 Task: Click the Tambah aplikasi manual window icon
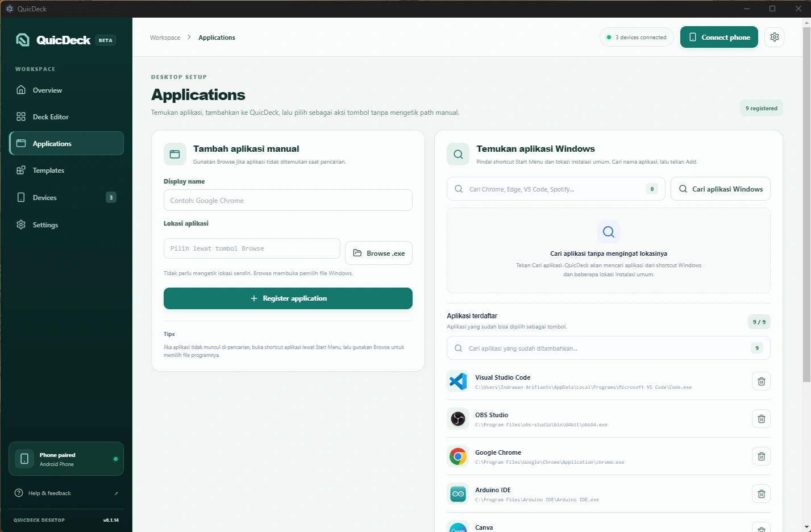pos(175,154)
